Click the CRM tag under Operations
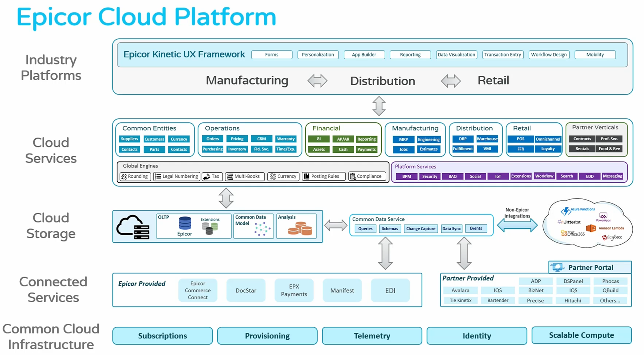Image resolution: width=644 pixels, height=355 pixels. coord(261,139)
